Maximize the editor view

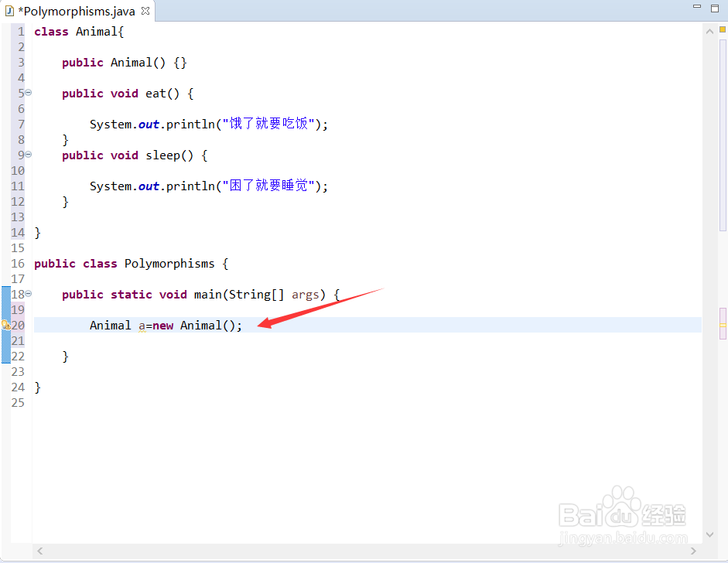[x=715, y=7]
